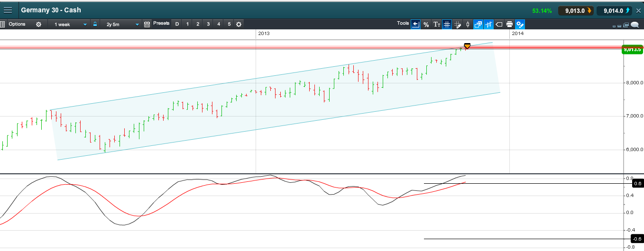This screenshot has width=644, height=251.
Task: Expand the 1 week interval dropdown
Action: tap(71, 24)
